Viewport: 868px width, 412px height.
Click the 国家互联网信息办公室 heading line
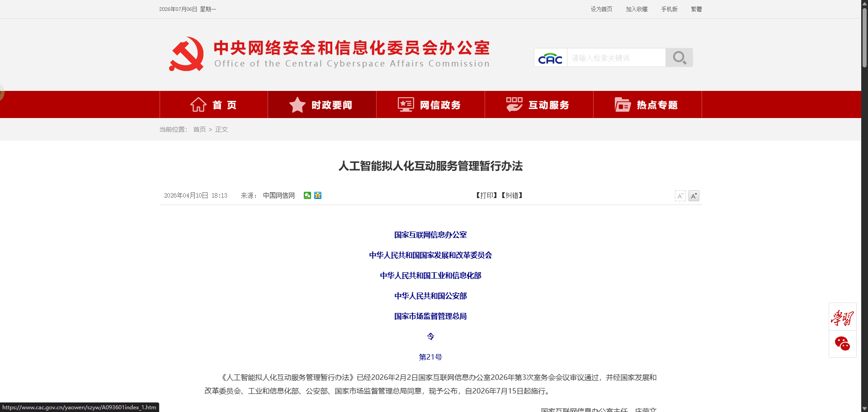click(x=430, y=235)
